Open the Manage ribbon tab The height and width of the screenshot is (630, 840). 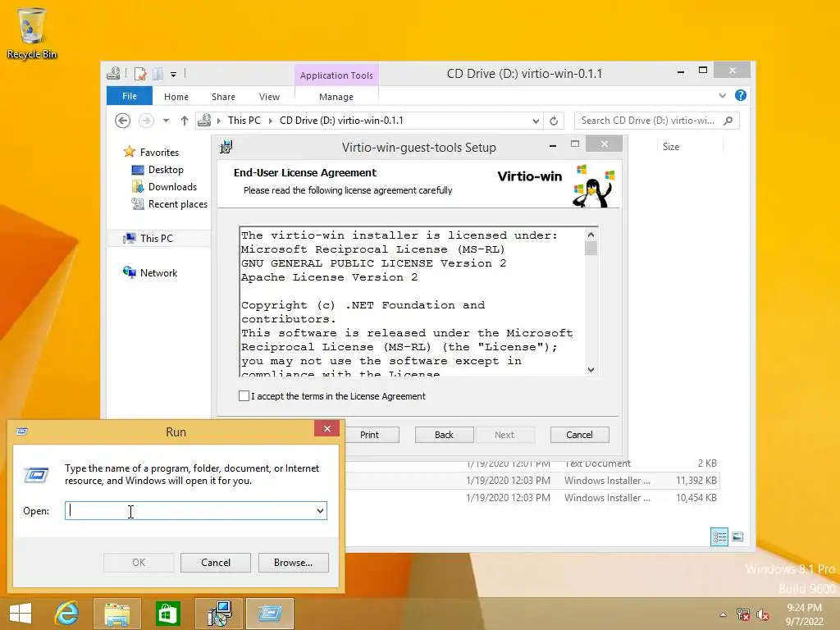336,97
